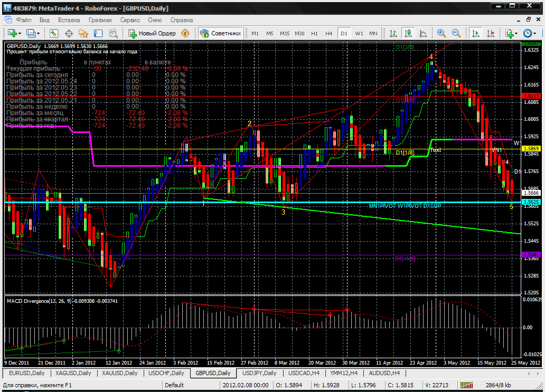Show the Market Watch window icon
The image size is (545, 392).
53,33
